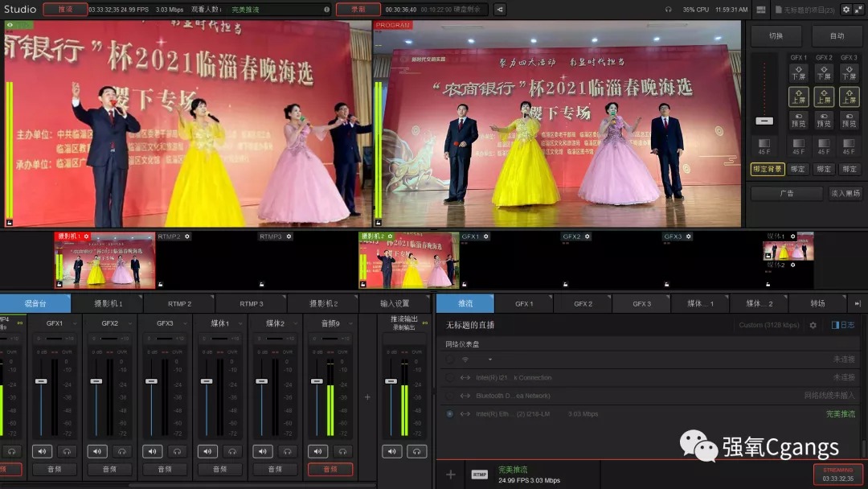The image size is (868, 489).
Task: Mute the 推流输出 output channel
Action: click(392, 451)
